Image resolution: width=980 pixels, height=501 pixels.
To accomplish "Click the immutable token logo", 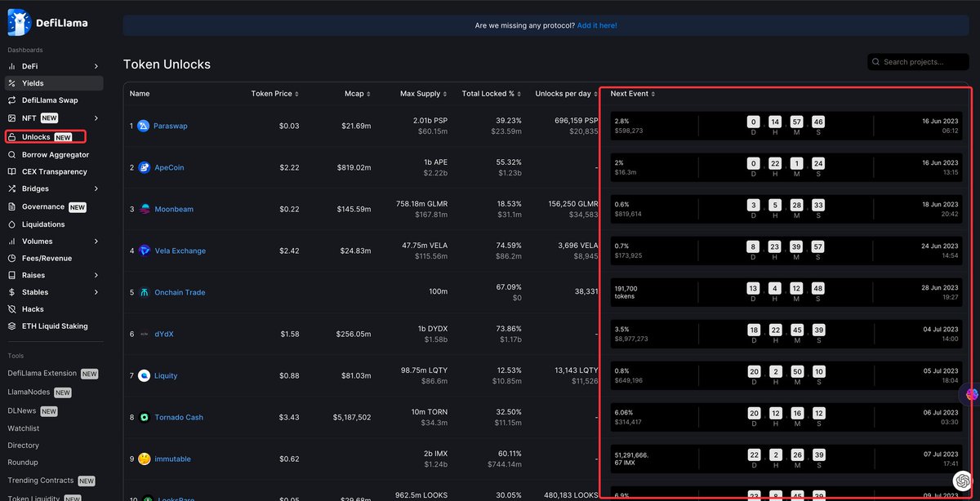I will pos(144,459).
